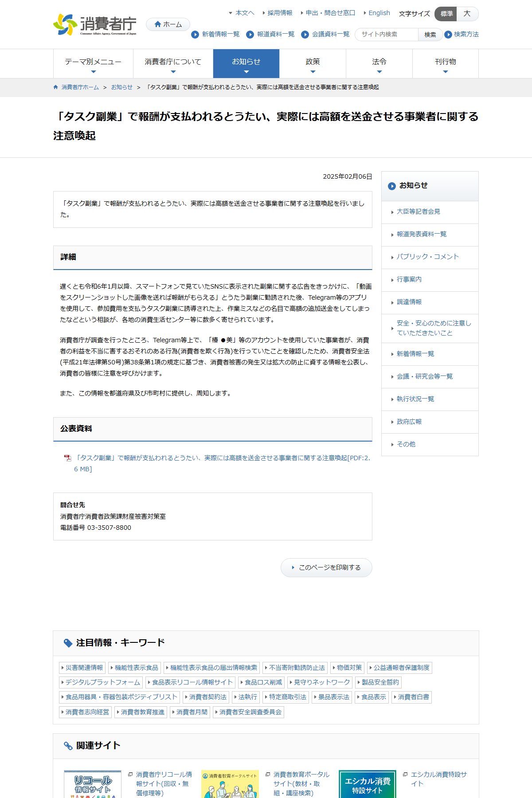Screen dimensions: 532x798
Task: Open 執行状況一覧 in sidebar
Action: [x=430, y=399]
